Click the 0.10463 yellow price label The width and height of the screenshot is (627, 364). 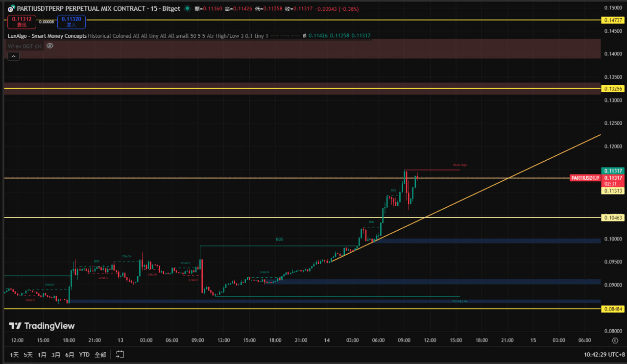613,217
